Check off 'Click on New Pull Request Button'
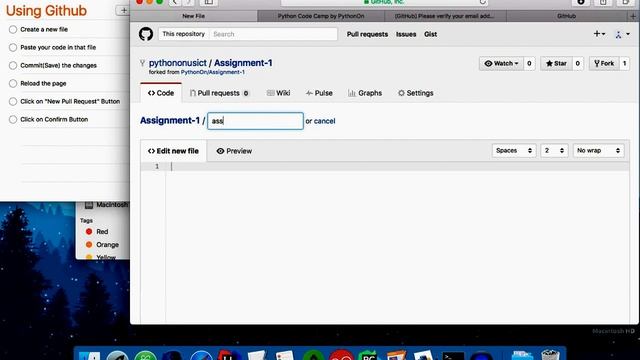This screenshot has height=360, width=640. coord(13,101)
